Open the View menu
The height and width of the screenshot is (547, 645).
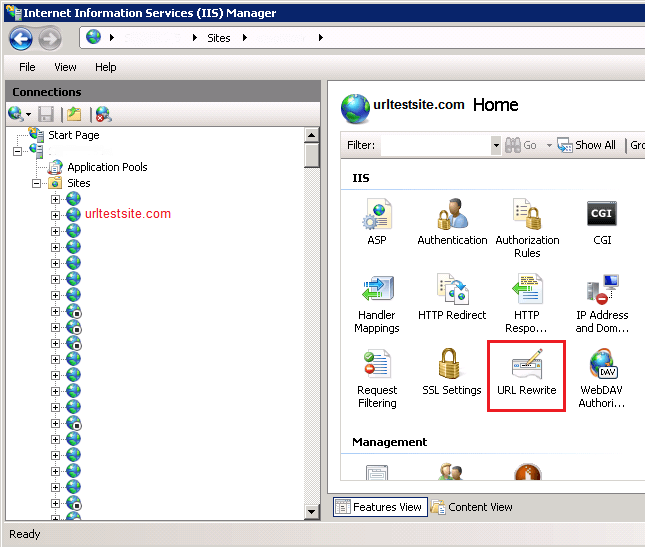(65, 67)
